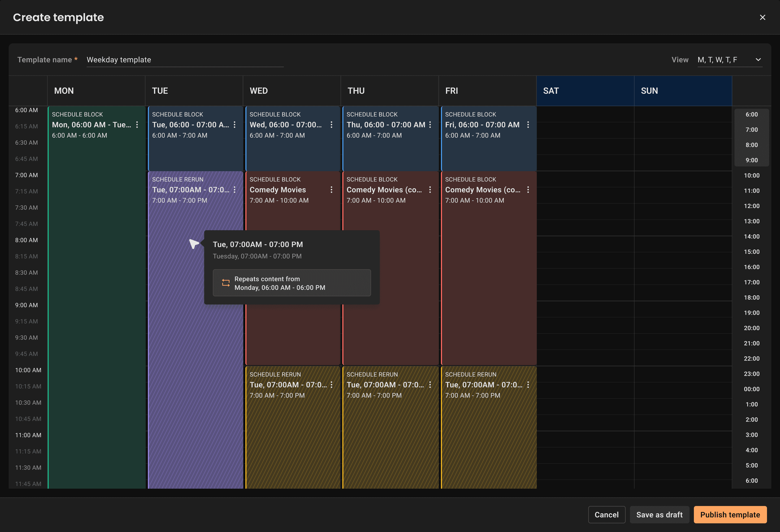Click Save as draft button

[x=659, y=515]
